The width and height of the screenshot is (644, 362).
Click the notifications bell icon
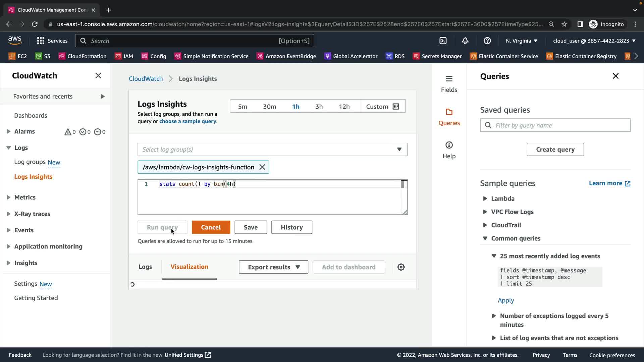click(465, 41)
